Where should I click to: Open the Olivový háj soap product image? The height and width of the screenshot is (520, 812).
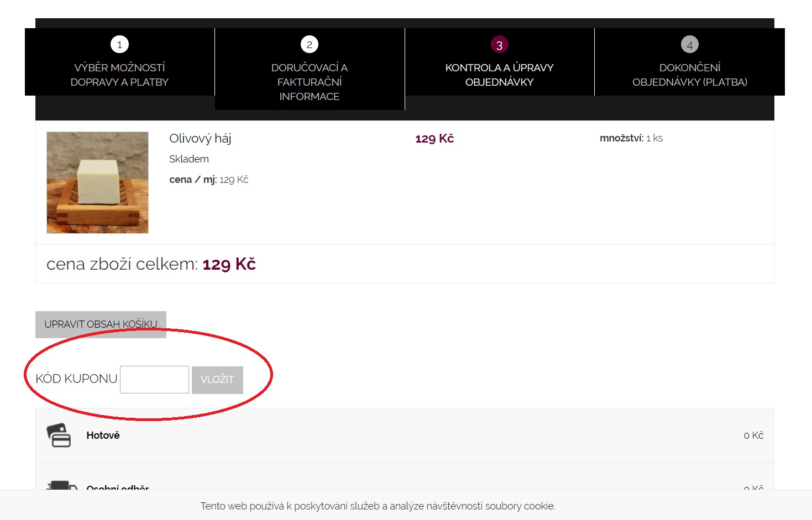click(97, 182)
